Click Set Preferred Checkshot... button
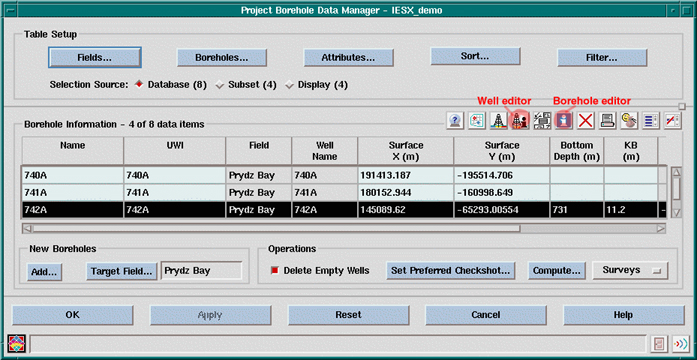The width and height of the screenshot is (697, 360). pyautogui.click(x=451, y=271)
